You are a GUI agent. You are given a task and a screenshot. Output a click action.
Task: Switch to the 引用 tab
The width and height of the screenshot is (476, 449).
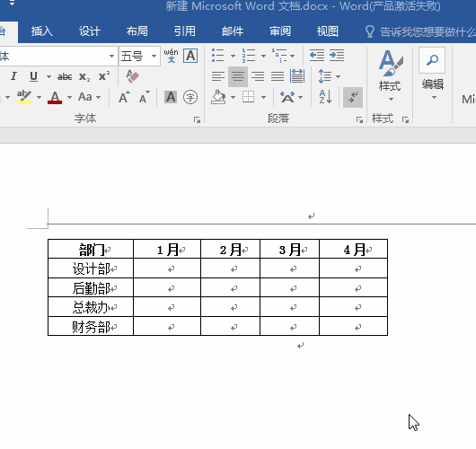(x=185, y=31)
